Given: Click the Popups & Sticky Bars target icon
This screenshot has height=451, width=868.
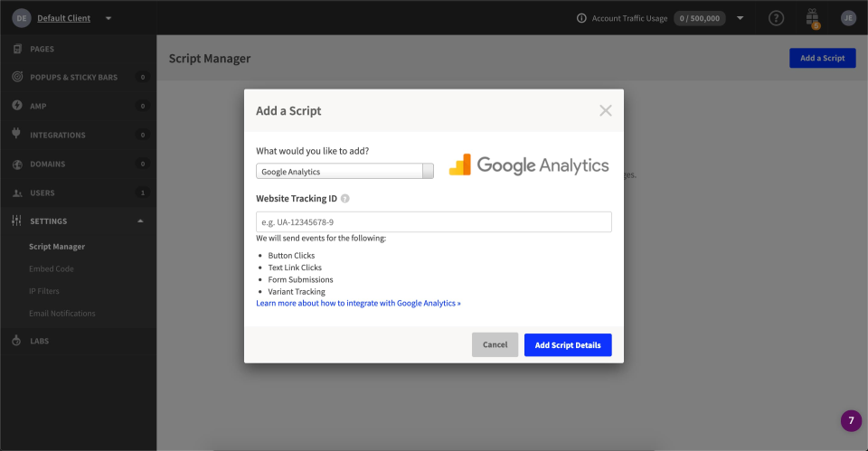Looking at the screenshot, I should pos(17,77).
